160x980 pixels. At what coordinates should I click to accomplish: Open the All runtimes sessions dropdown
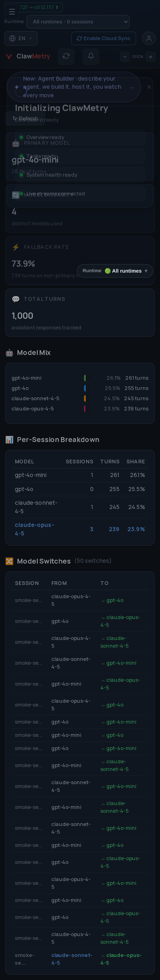(78, 22)
